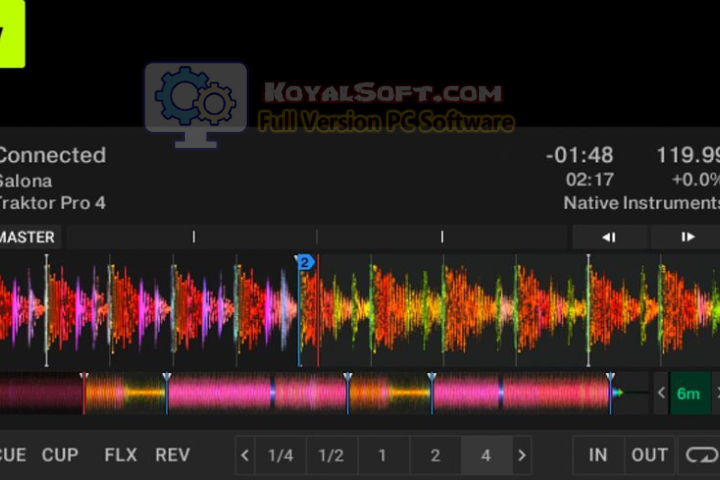Viewport: 720px width, 480px height.
Task: Click the beat jump forward arrow icon
Action: tap(687, 237)
